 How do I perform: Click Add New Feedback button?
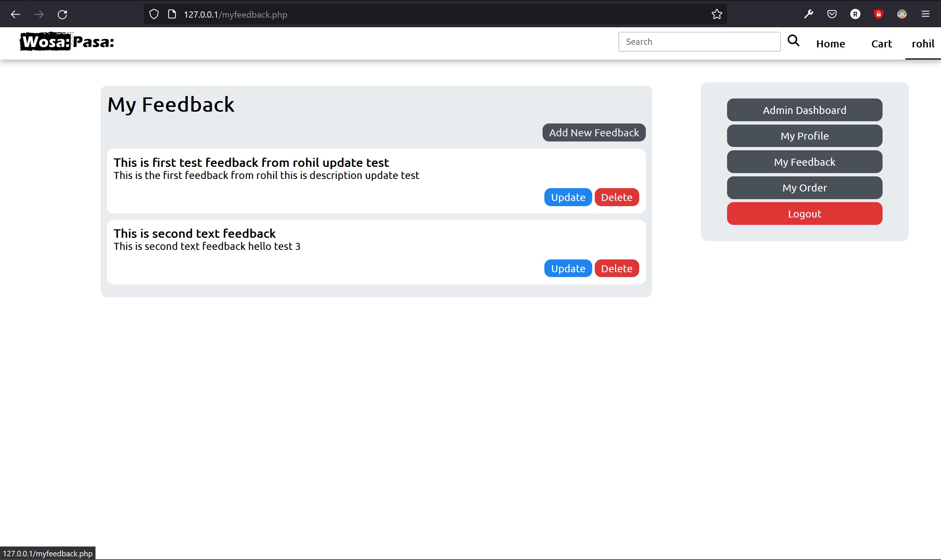tap(593, 132)
